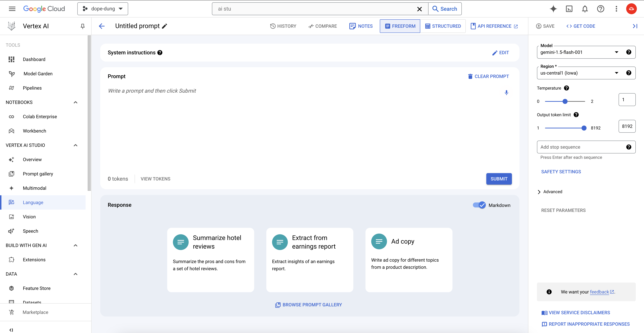Click pencil icon to rename Untitled prompt
The image size is (644, 333).
(164, 26)
